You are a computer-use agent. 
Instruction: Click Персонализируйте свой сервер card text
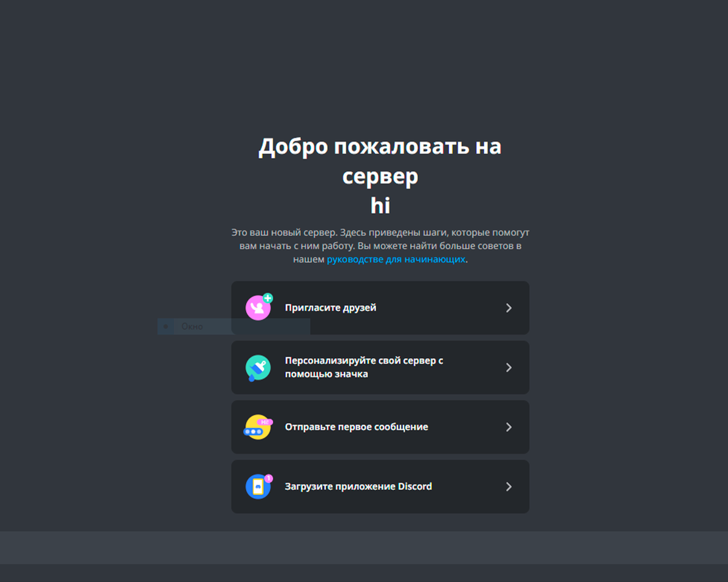(x=364, y=367)
